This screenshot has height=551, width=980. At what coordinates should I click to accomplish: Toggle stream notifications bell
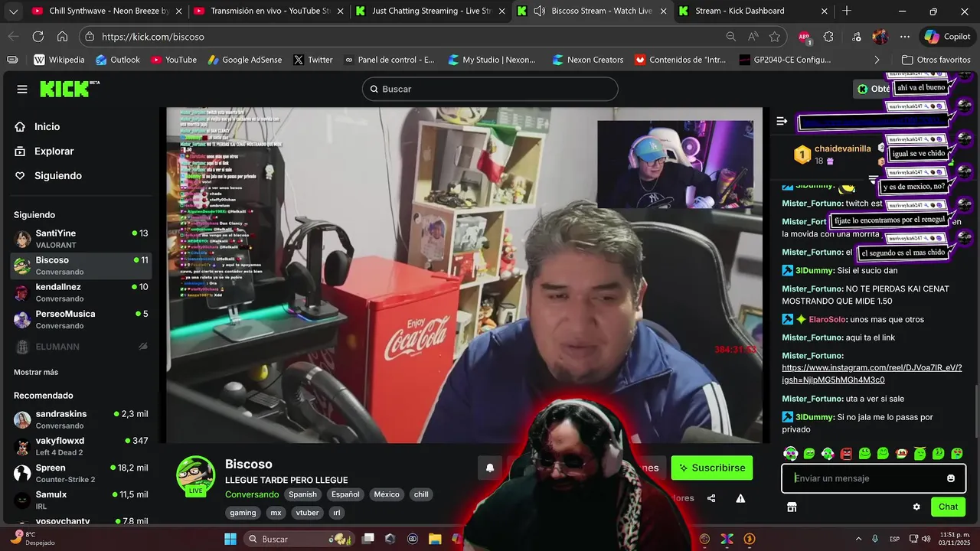[490, 468]
